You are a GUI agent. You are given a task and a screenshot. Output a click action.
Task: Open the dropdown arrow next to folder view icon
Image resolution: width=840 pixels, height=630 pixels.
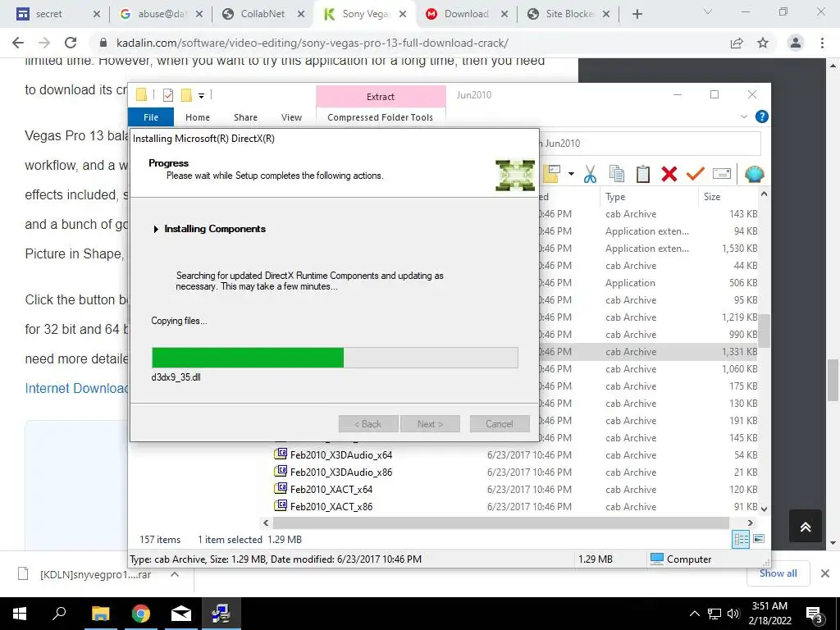pyautogui.click(x=571, y=174)
